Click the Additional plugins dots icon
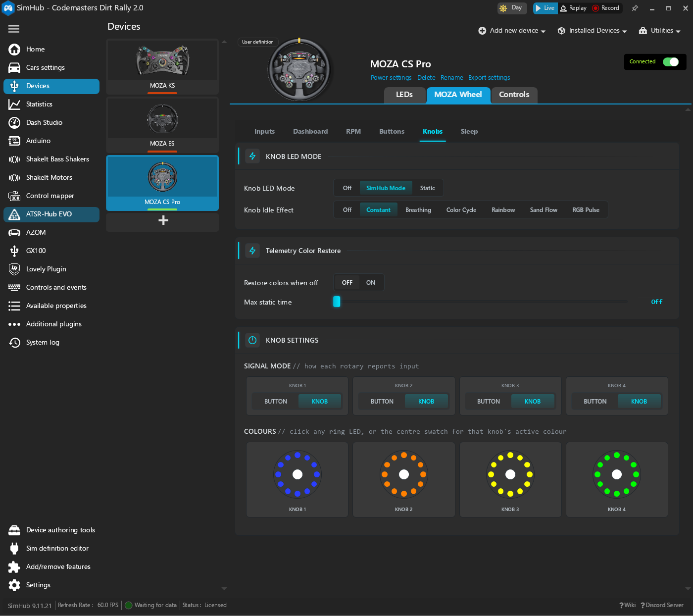693x616 pixels. tap(14, 324)
